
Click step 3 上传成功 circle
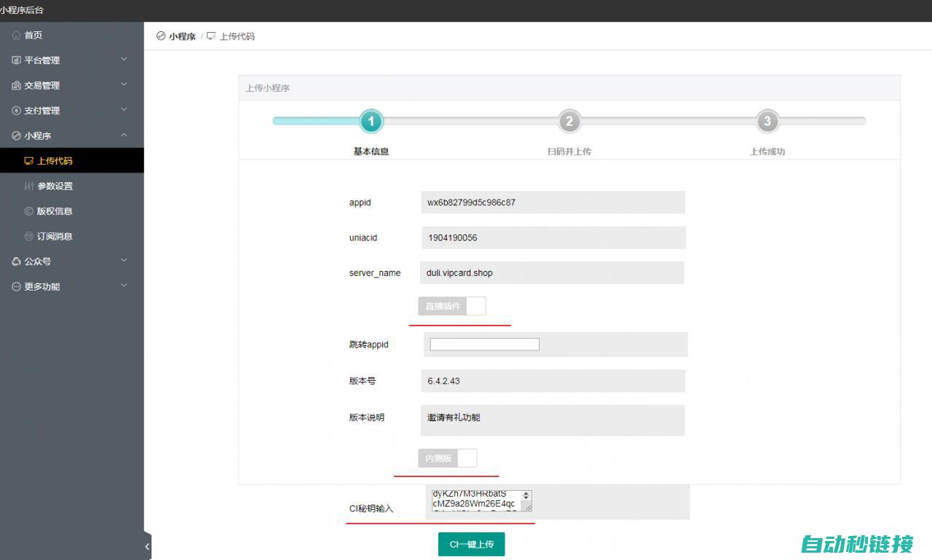pyautogui.click(x=767, y=122)
